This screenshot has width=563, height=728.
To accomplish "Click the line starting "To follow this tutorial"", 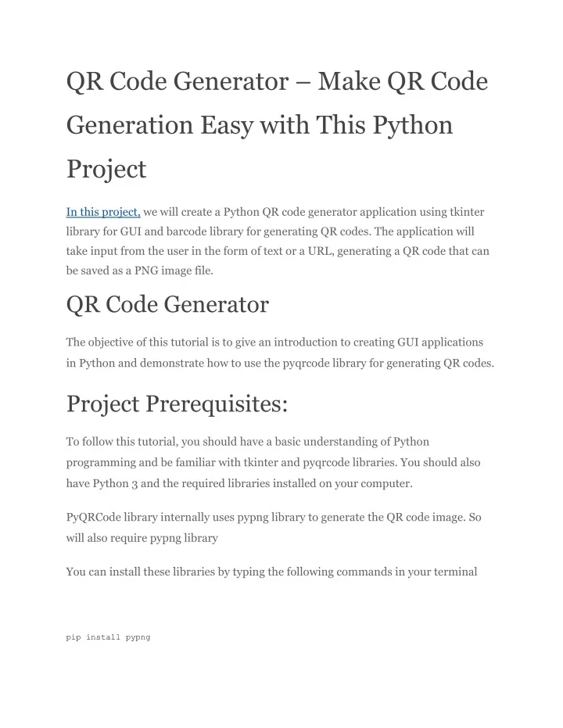I will click(247, 442).
